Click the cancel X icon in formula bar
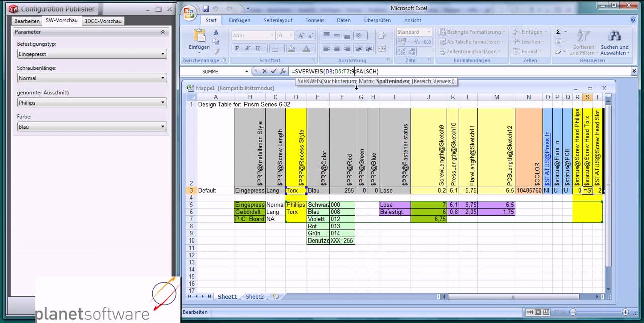Viewport: 644px width, 323px height. 264,71
